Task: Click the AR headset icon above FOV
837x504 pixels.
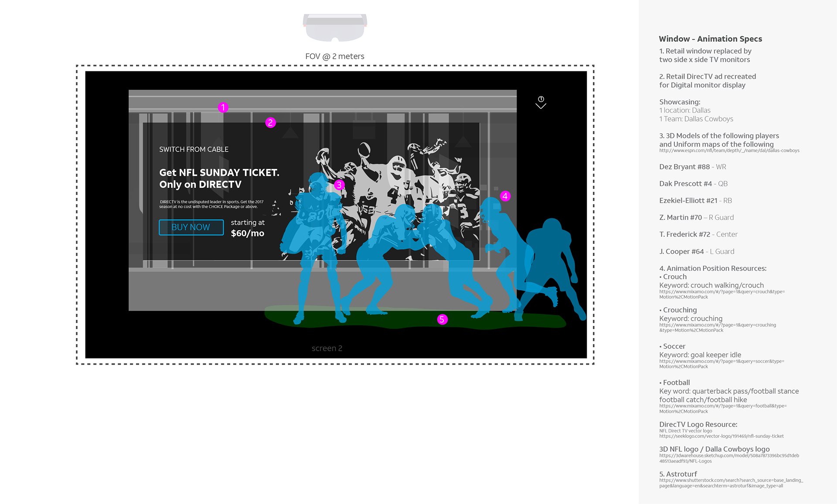Action: coord(335,27)
